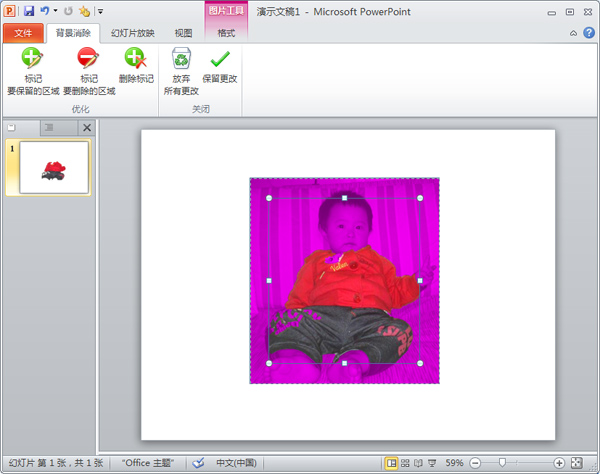Minimize the PowerPoint window
The height and width of the screenshot is (474, 600).
[551, 13]
